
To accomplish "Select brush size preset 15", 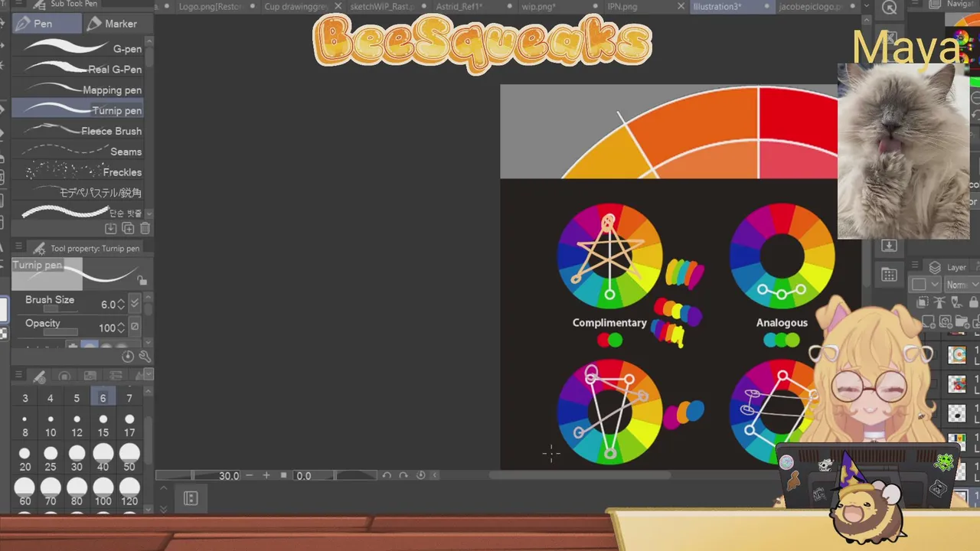I will (103, 426).
